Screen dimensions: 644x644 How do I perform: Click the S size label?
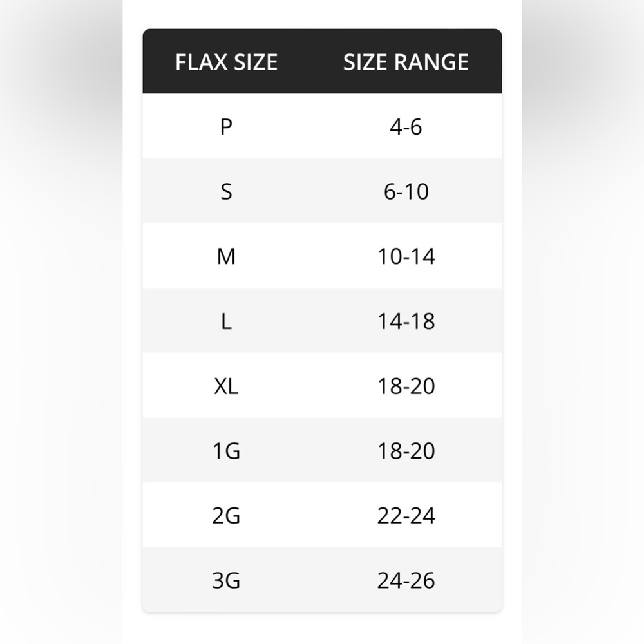coord(226,191)
